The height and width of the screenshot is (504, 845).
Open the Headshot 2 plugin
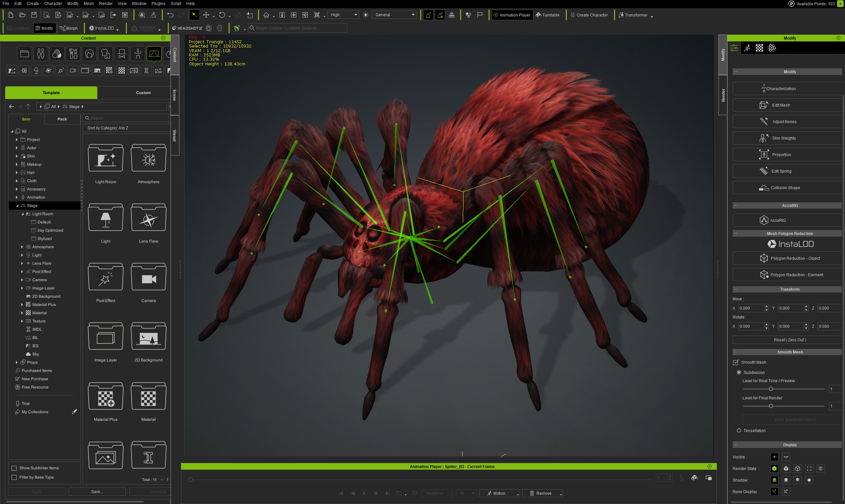(187, 28)
